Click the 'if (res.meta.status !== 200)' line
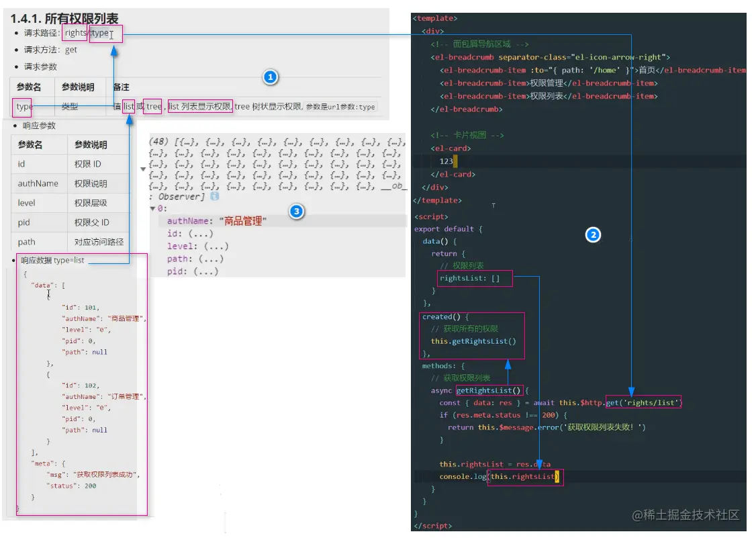Image resolution: width=756 pixels, height=538 pixels. [503, 415]
